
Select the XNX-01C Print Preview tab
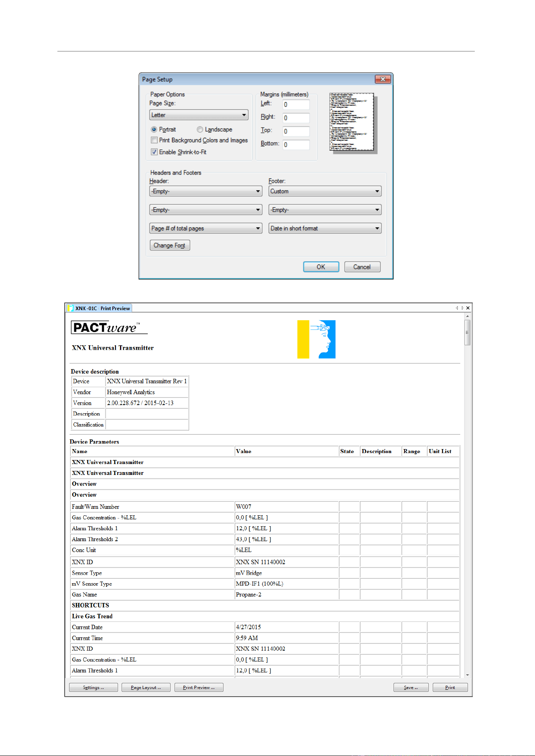pyautogui.click(x=99, y=308)
